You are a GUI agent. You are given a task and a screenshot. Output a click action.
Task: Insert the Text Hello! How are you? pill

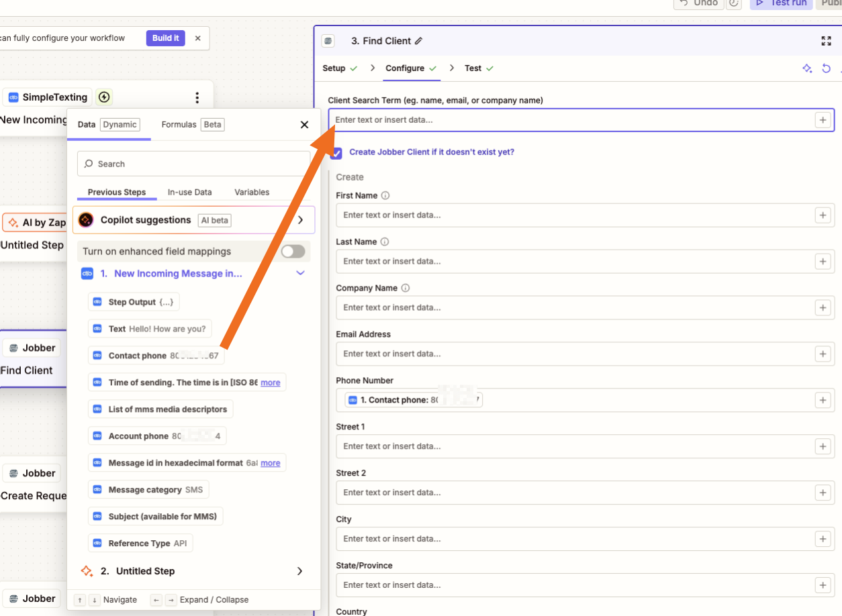150,329
